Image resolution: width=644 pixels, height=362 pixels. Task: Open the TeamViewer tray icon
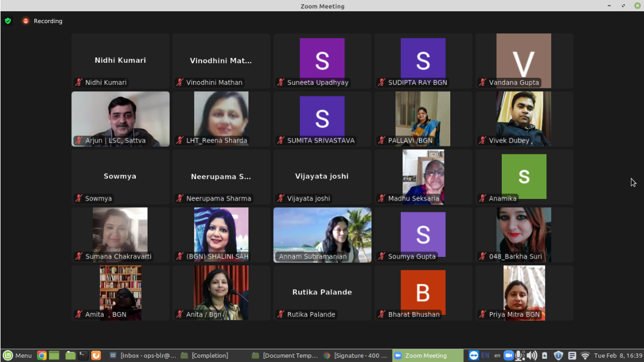[x=473, y=356]
